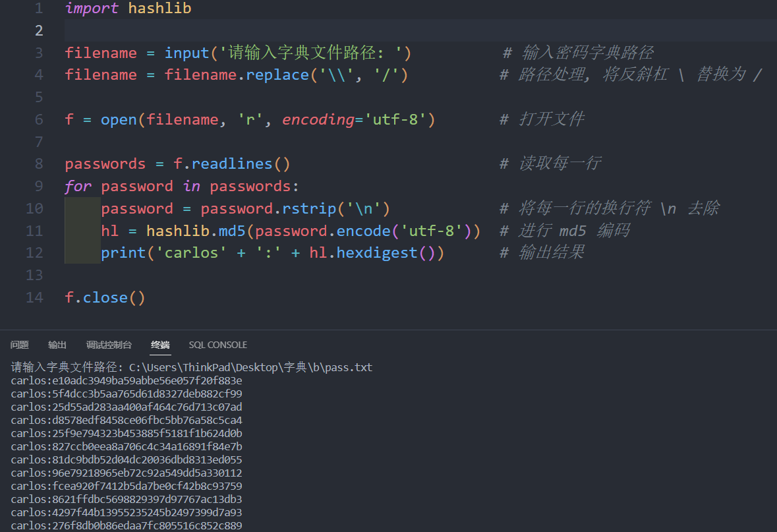Switch to the 问题 panel tab
Viewport: 777px width, 532px height.
[20, 345]
